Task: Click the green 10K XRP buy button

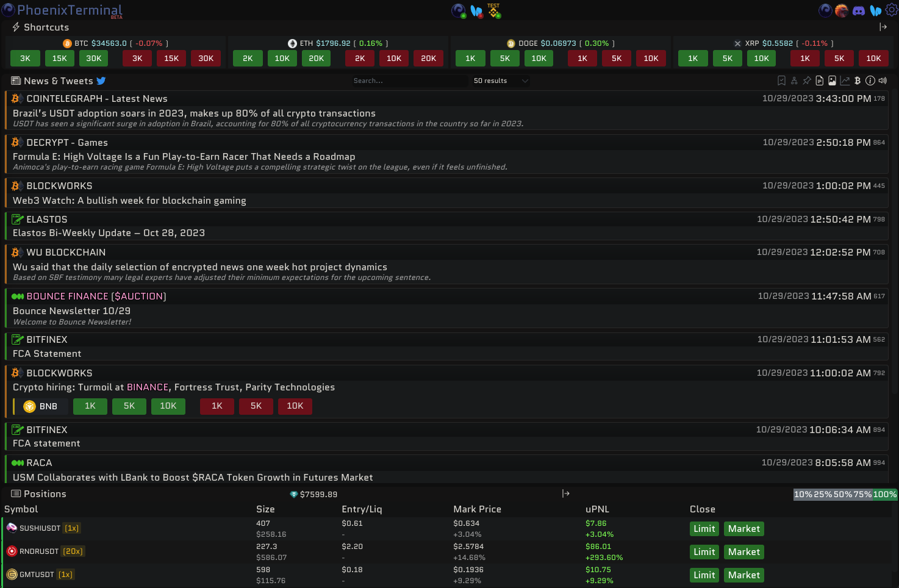Action: pos(761,59)
